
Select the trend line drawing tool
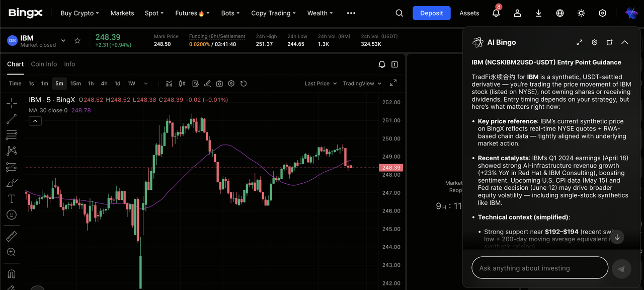(x=12, y=119)
